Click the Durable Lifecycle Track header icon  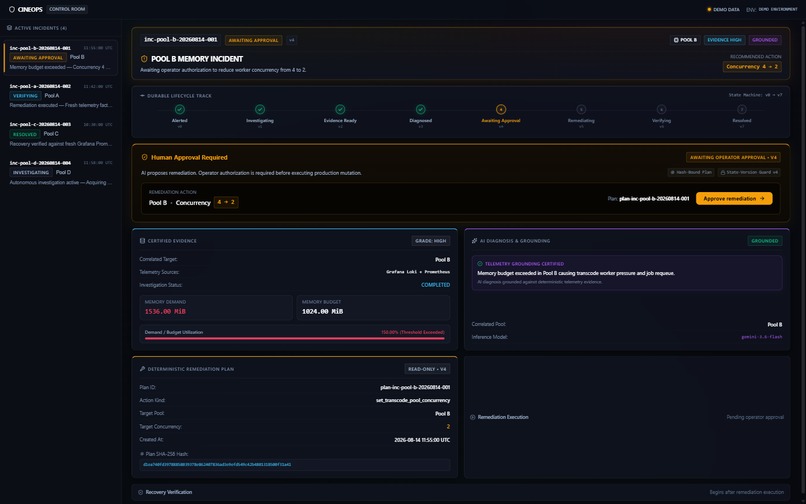coord(142,96)
